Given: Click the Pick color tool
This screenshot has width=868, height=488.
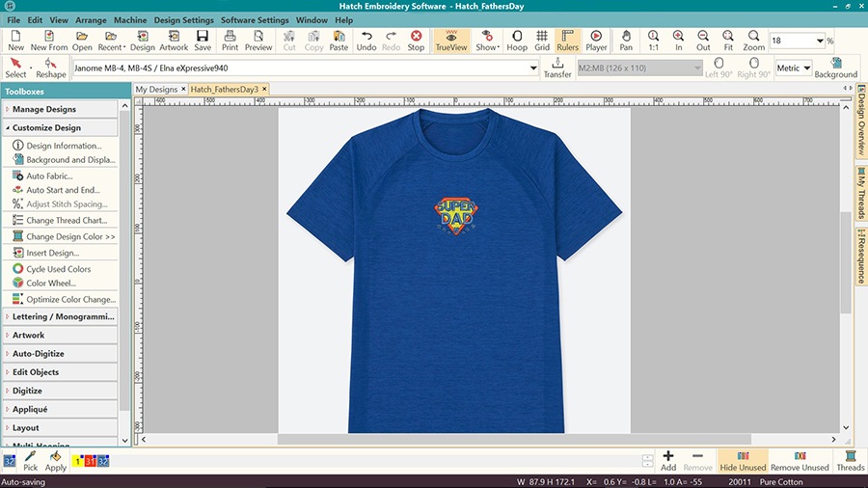Looking at the screenshot, I should [30, 461].
